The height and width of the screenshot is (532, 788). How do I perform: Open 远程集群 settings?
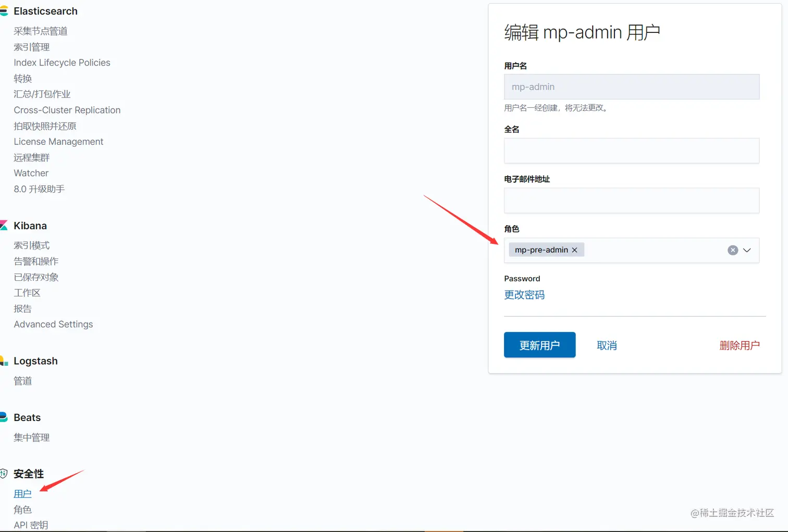click(x=32, y=157)
